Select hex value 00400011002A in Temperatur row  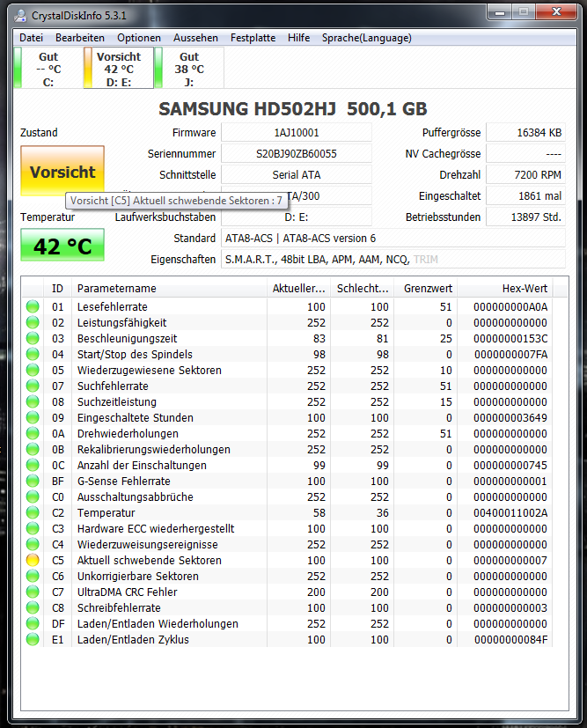click(x=510, y=512)
